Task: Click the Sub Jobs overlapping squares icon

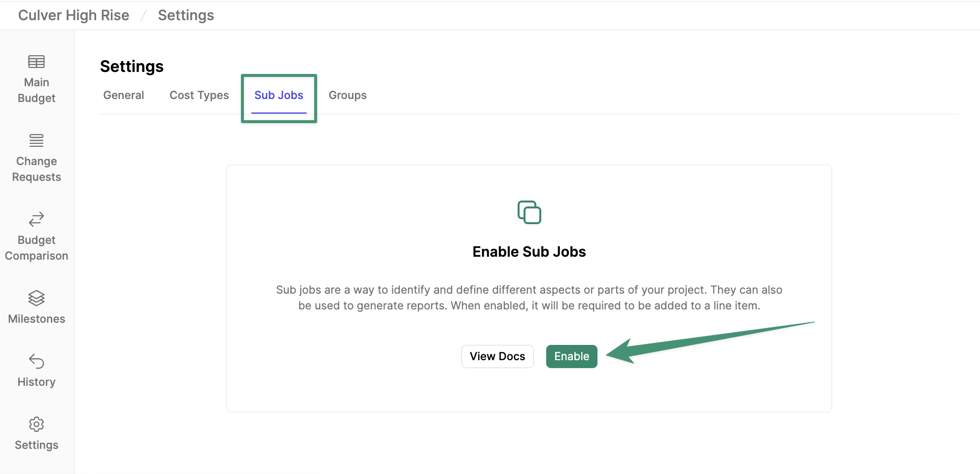Action: (x=529, y=212)
